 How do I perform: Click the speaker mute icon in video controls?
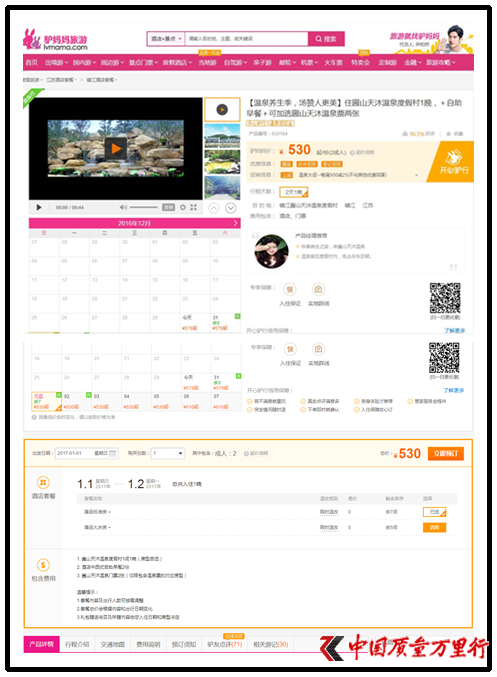[123, 208]
